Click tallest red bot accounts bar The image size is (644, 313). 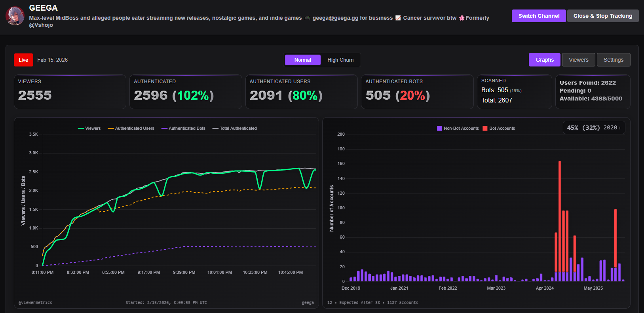560,216
